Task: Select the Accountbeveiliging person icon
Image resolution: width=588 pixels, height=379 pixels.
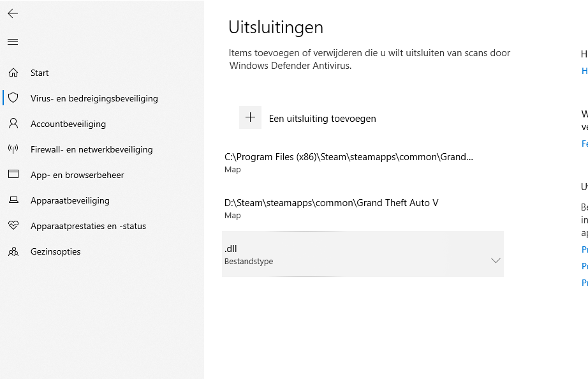Action: 13,124
